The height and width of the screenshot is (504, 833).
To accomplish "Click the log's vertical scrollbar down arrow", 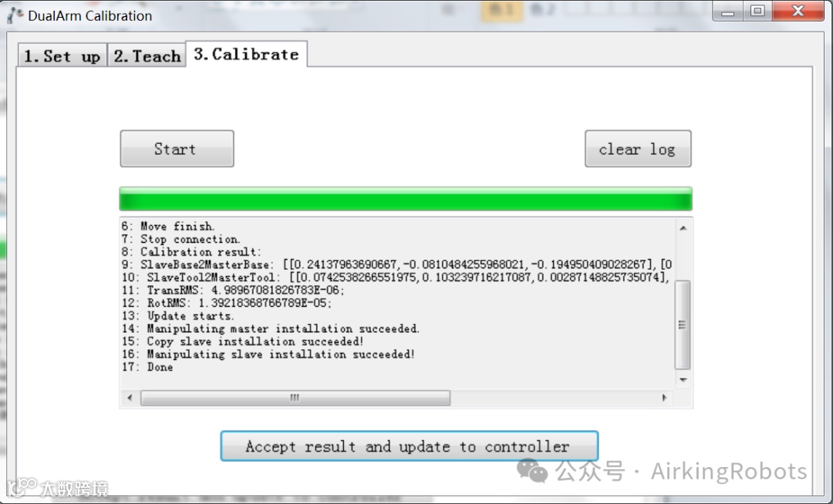I will click(683, 380).
